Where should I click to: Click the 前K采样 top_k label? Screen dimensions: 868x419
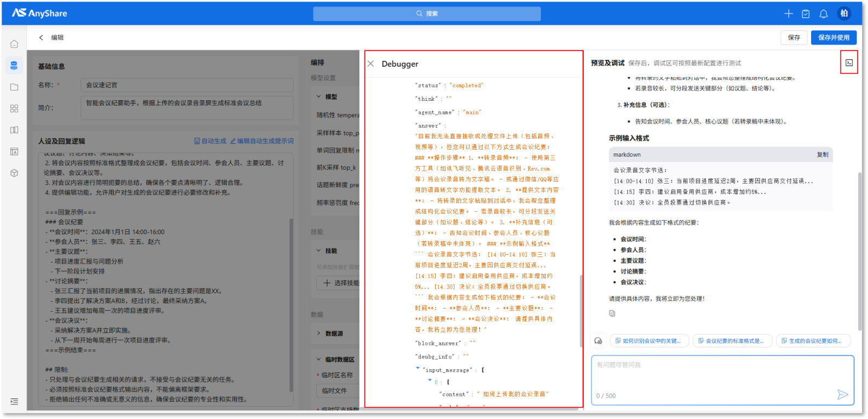336,167
